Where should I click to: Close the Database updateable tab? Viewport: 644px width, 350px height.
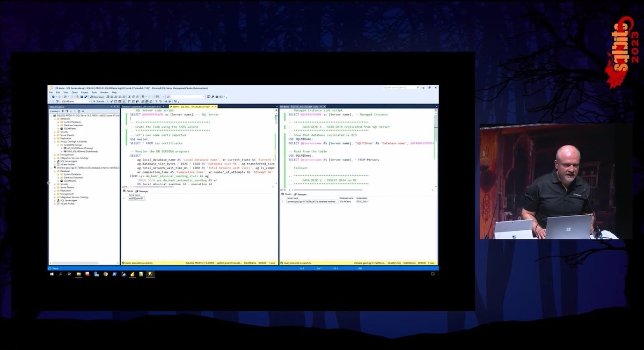[163, 106]
